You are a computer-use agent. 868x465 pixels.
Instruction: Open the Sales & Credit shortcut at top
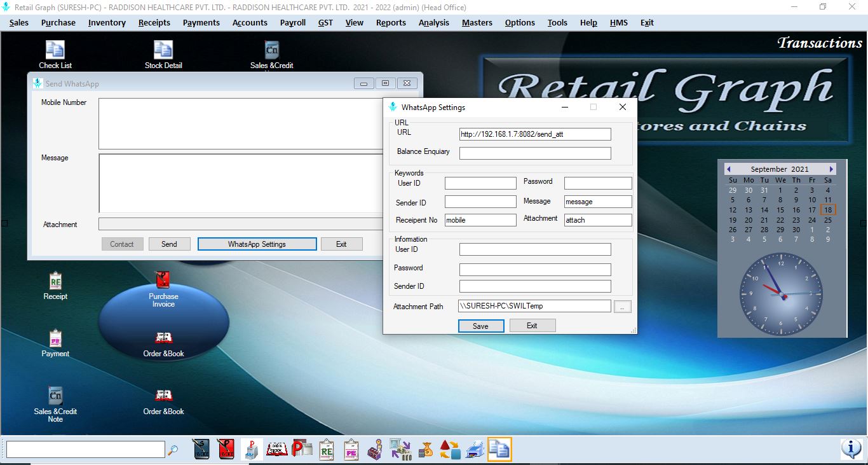tap(272, 48)
